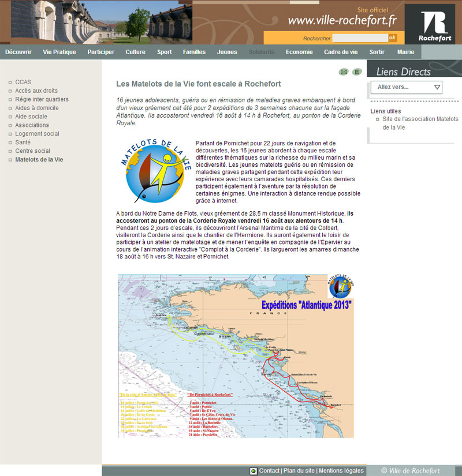Go to Santé in the sidebar
Viewport: 462px width, 476px height.
[x=23, y=142]
